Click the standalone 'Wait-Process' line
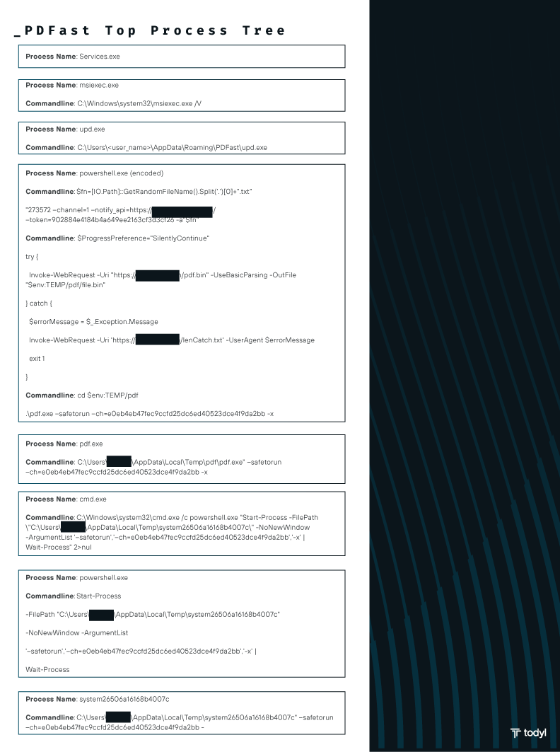The height and width of the screenshot is (752, 560). [x=47, y=669]
